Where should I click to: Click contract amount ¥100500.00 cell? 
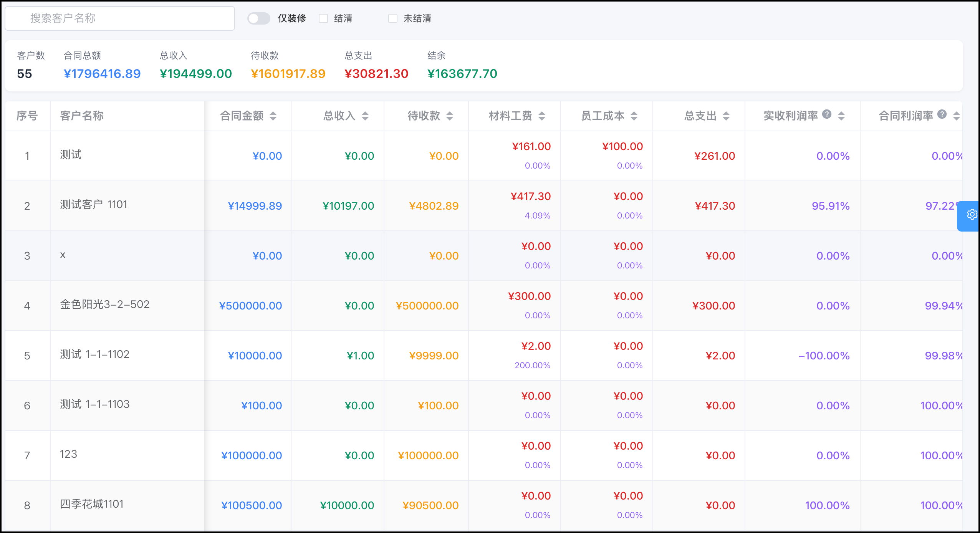[x=252, y=506]
